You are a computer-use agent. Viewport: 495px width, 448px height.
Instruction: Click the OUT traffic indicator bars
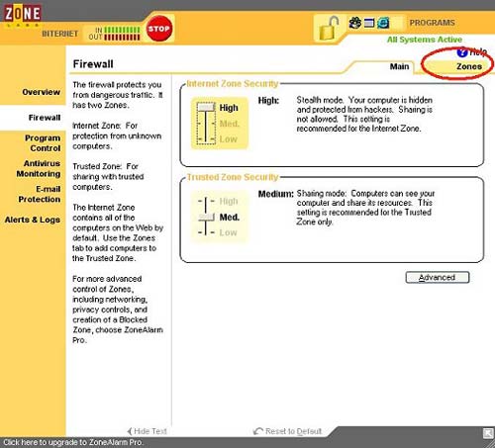[122, 37]
